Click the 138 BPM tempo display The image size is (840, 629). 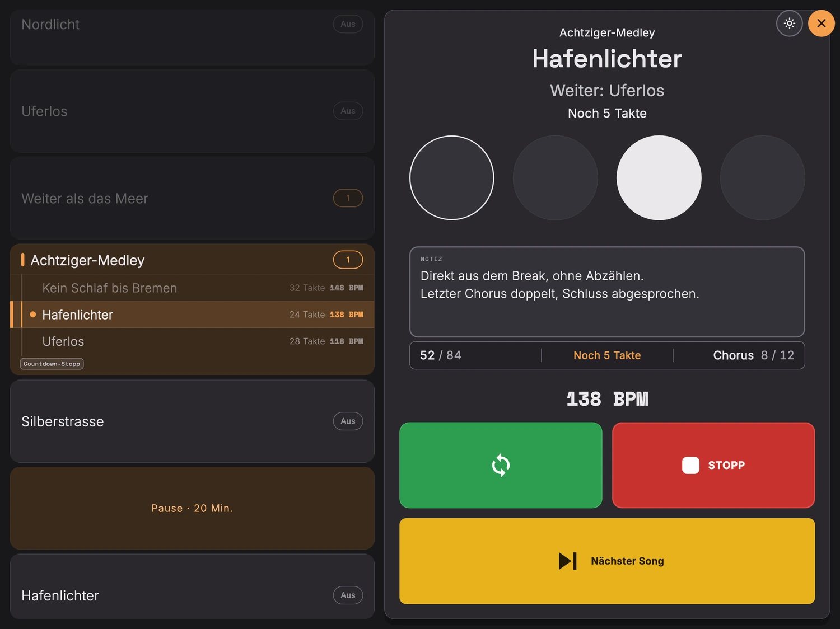tap(607, 399)
